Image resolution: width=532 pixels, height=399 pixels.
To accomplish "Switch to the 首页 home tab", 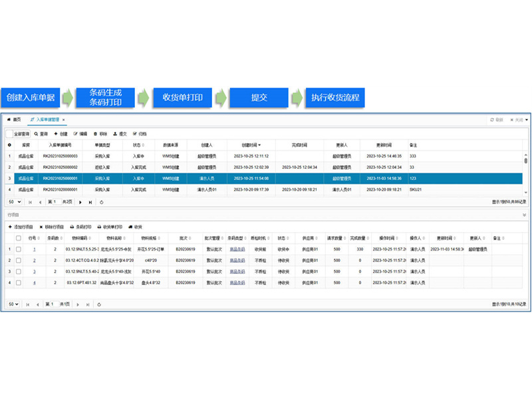I will pyautogui.click(x=14, y=120).
